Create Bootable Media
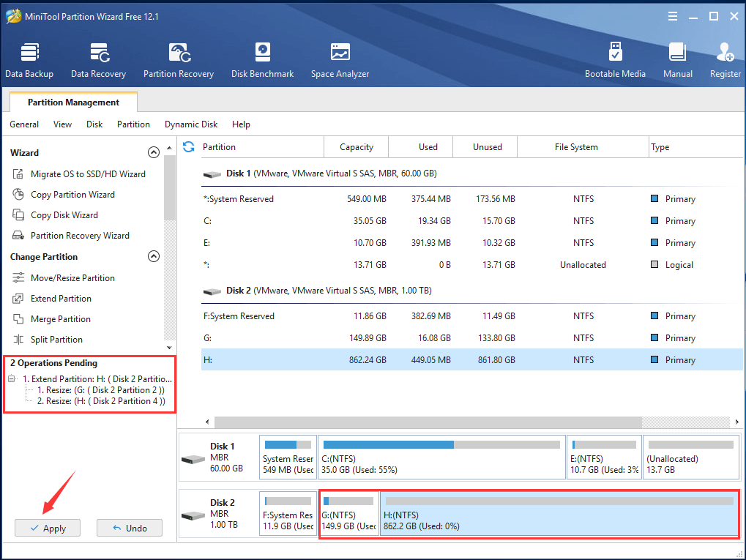The image size is (746, 560). pyautogui.click(x=615, y=61)
